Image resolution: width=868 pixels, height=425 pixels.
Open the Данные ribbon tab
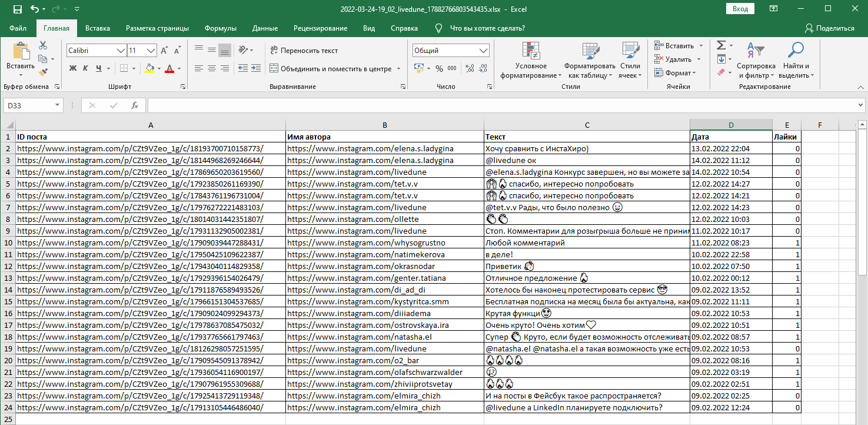pyautogui.click(x=265, y=28)
